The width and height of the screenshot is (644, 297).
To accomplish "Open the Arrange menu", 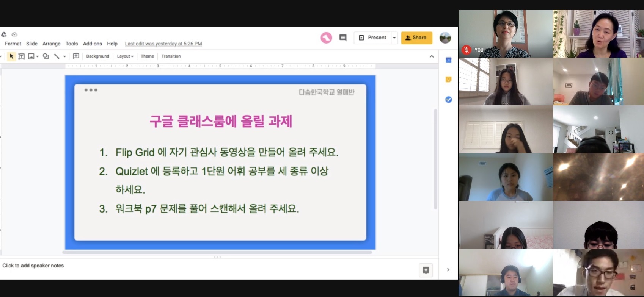I will coord(51,44).
